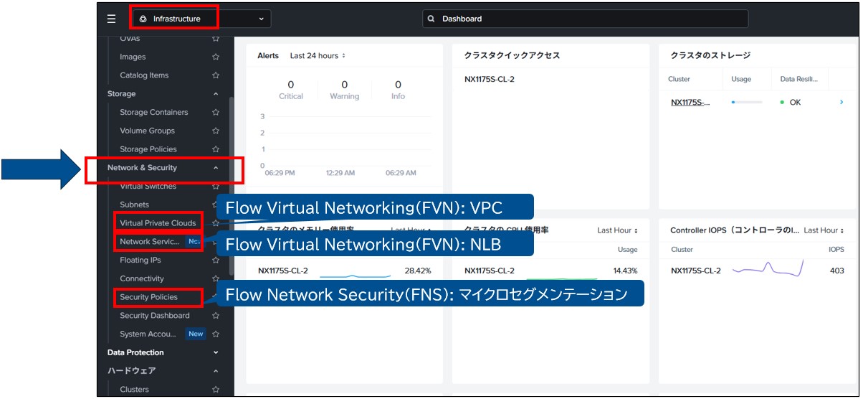868x399 pixels.
Task: Expand the Data Protection section
Action: [216, 353]
